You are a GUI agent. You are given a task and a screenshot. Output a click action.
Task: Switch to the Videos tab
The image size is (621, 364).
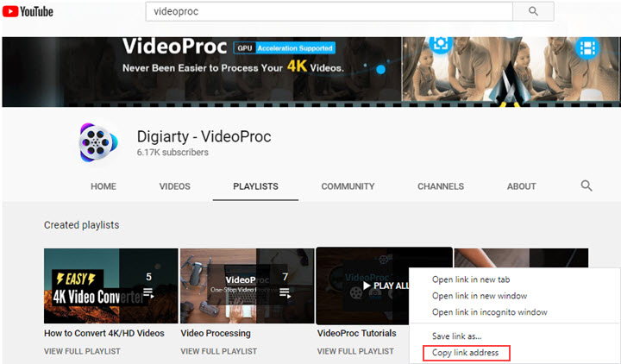(174, 186)
